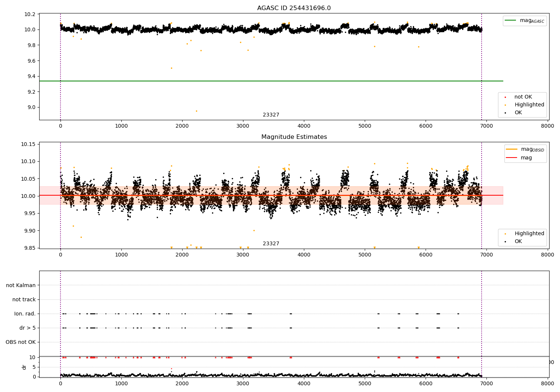Click the 9.90 y-axis tick in middle panel
This screenshot has width=560, height=392.
coord(30,231)
